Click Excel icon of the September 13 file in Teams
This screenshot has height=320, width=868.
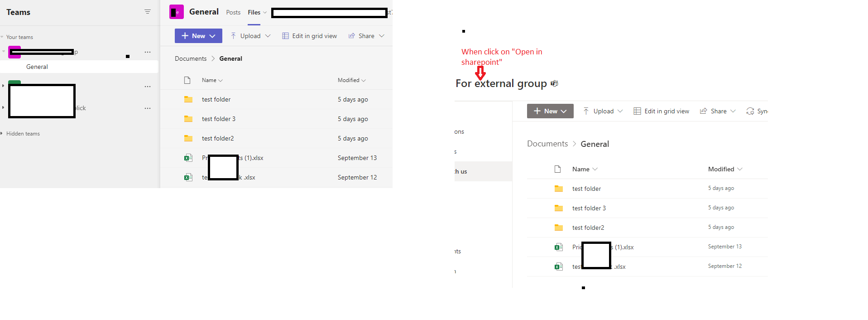tap(188, 158)
